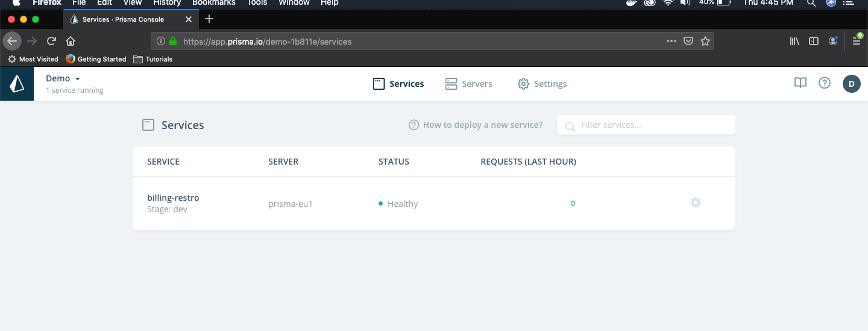Screen dimensions: 868x331
Task: Go forward in Firefox
Action: 33,41
